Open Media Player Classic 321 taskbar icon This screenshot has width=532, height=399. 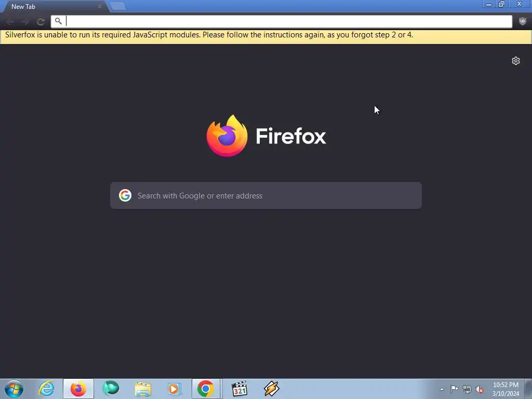(x=239, y=389)
